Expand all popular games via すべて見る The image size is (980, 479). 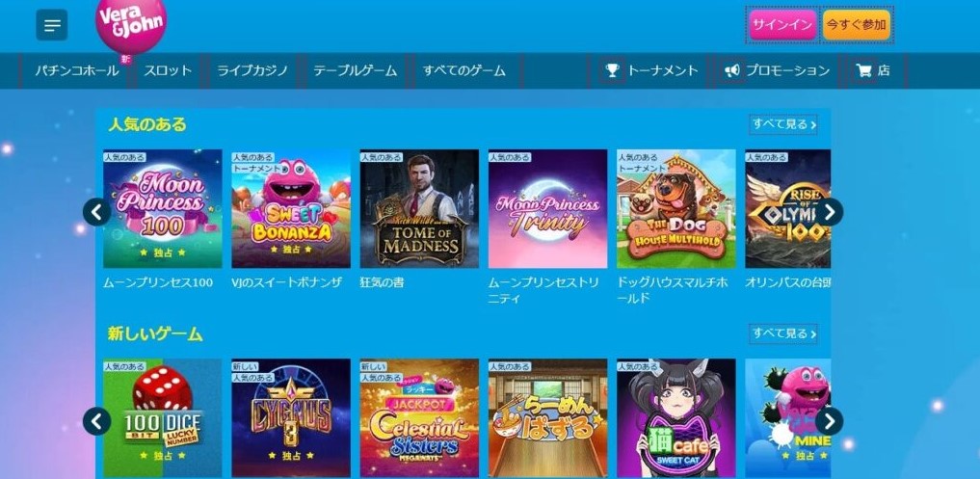(783, 124)
